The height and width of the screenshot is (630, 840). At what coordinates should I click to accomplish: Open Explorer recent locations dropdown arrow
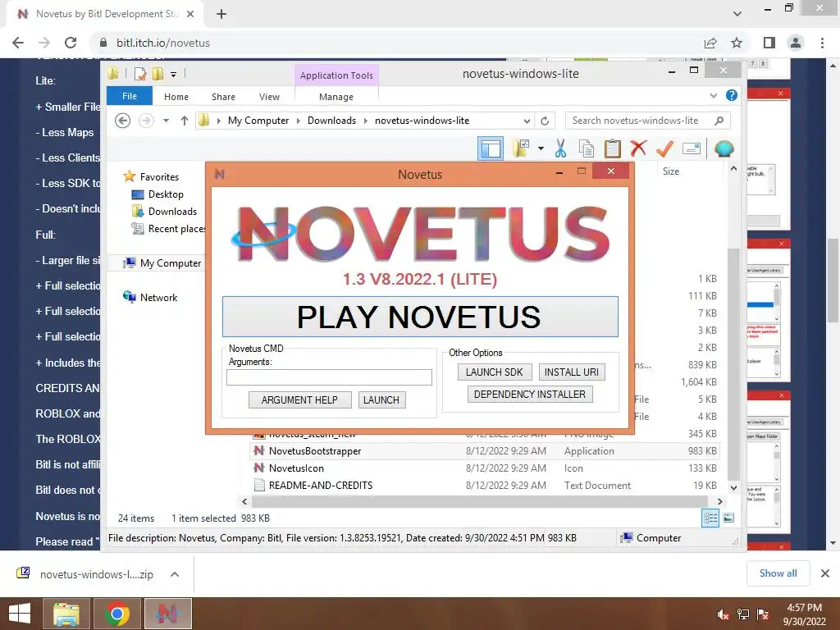[x=166, y=121]
